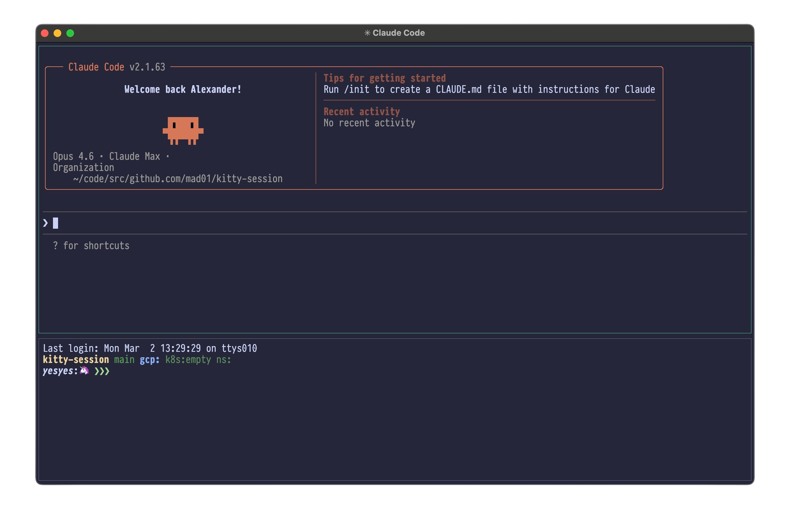Click the 'Welcome back Alexander!' message
Viewport: 790px width, 532px height.
[183, 89]
